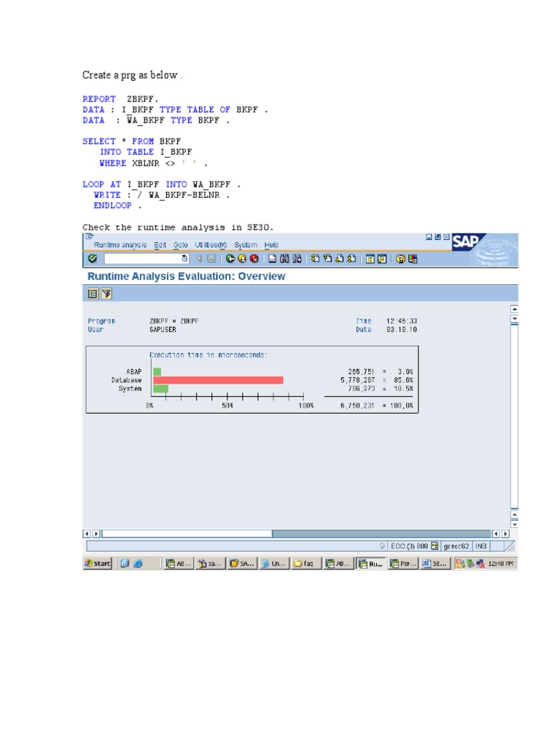Open the Edit menu
The width and height of the screenshot is (560, 747).
coord(160,245)
